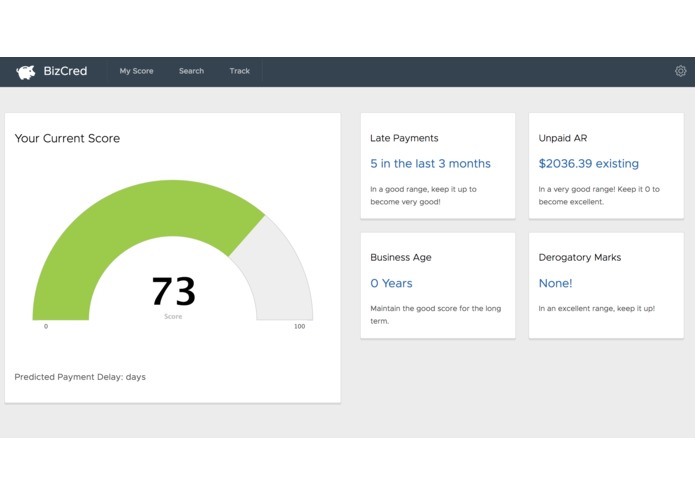Click the 0 Years value

(391, 283)
